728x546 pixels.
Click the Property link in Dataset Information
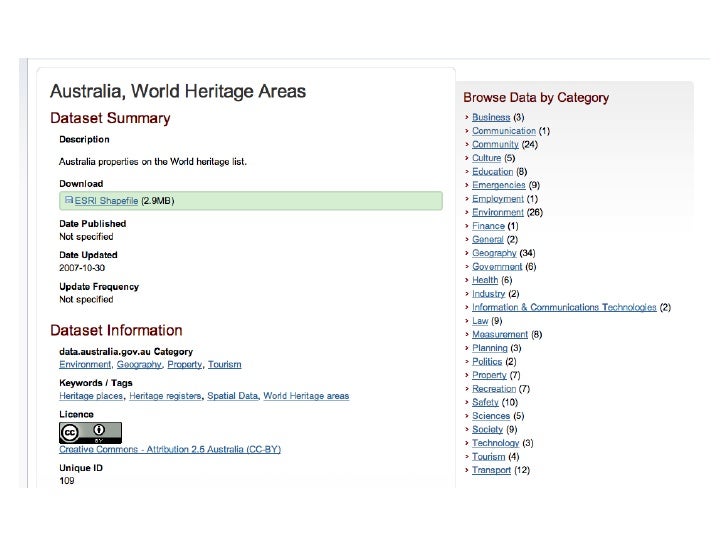click(x=185, y=365)
